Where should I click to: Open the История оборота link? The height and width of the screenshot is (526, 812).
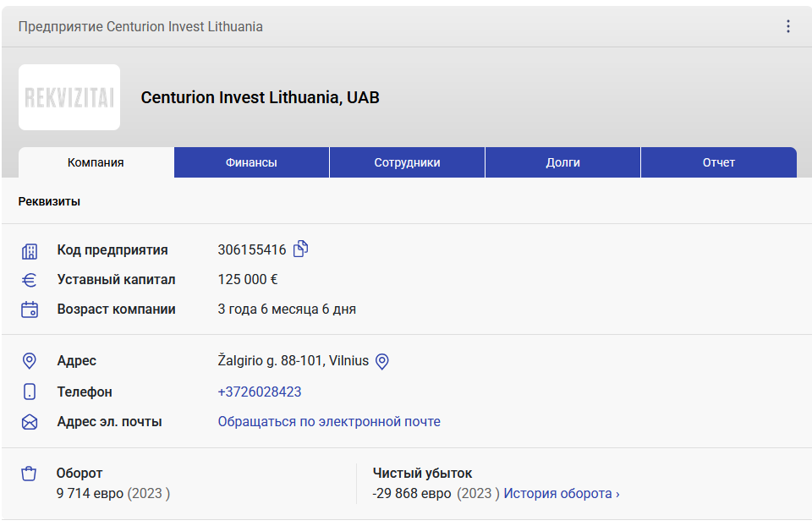(562, 494)
